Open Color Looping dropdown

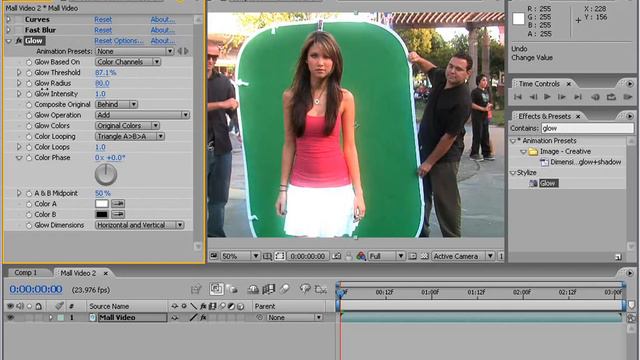130,136
